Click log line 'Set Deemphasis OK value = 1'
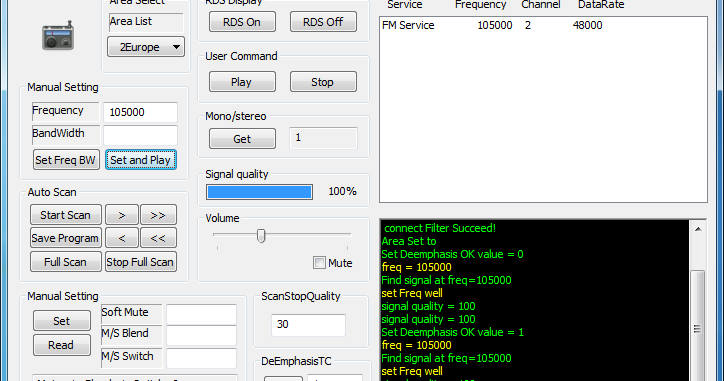This screenshot has width=724, height=381. [x=452, y=332]
